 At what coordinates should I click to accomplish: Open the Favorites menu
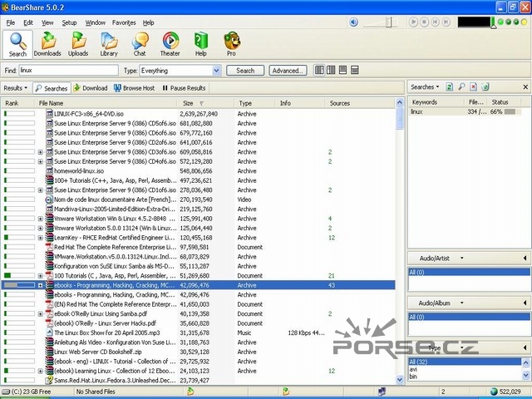pos(124,22)
